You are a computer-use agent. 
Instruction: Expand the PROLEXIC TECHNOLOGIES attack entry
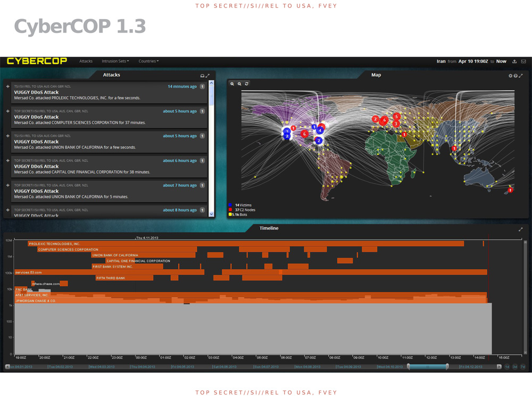coord(7,87)
